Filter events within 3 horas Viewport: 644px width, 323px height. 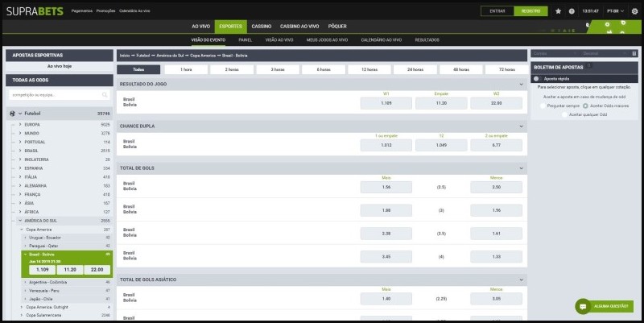[278, 70]
